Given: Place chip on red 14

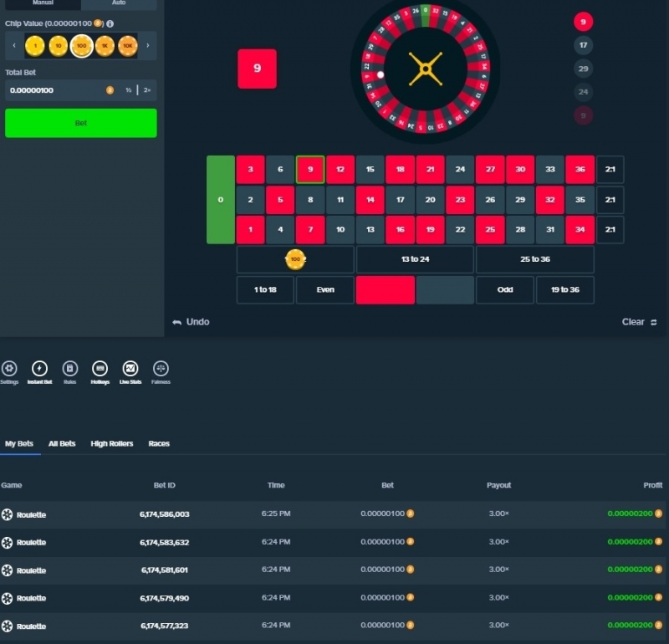Looking at the screenshot, I should tap(370, 200).
